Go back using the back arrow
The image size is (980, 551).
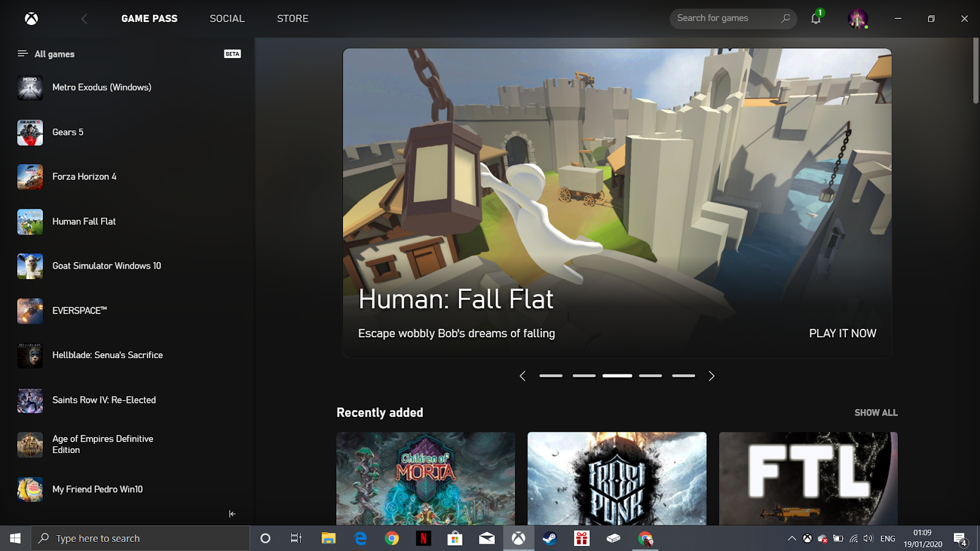(85, 19)
